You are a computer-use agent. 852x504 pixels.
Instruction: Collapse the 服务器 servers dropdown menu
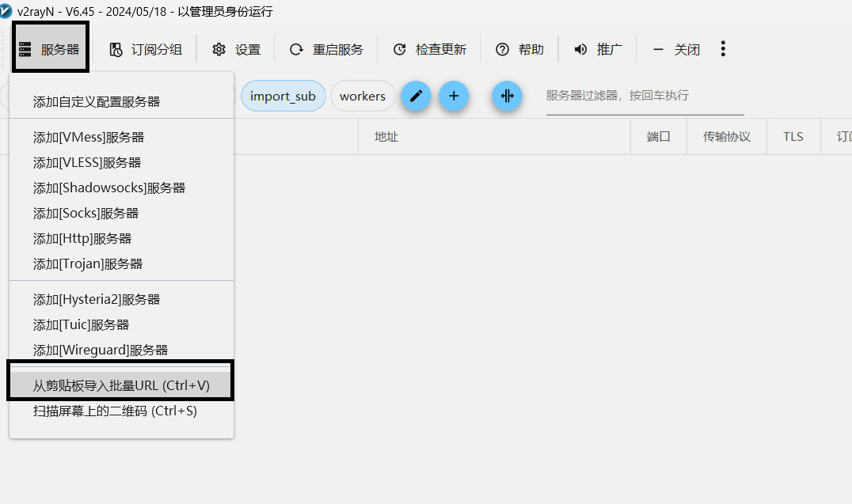point(50,49)
